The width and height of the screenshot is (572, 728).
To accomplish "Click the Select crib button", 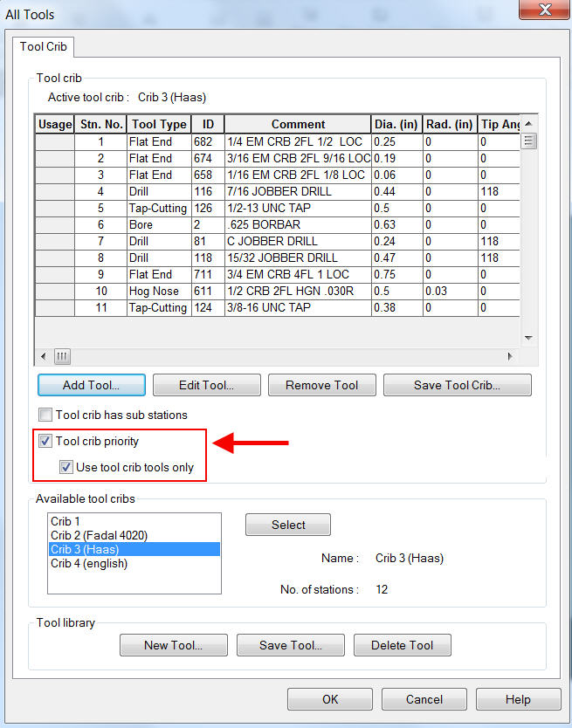I will [x=288, y=525].
